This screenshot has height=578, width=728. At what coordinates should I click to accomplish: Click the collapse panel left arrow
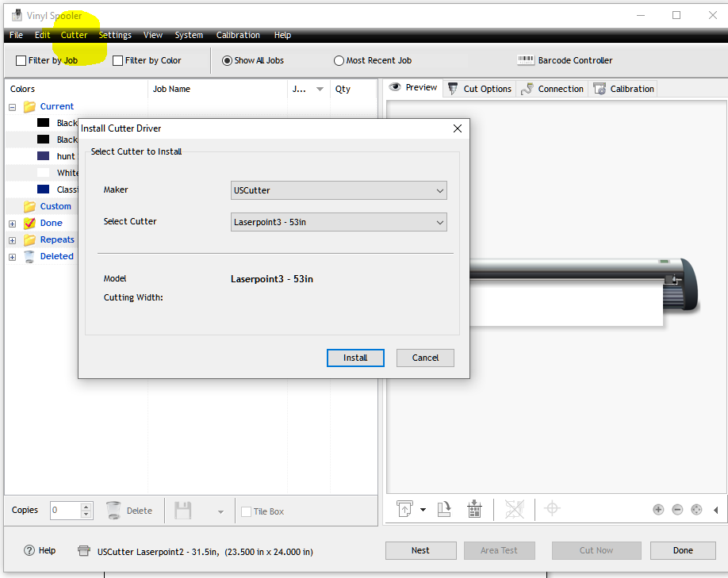click(716, 511)
